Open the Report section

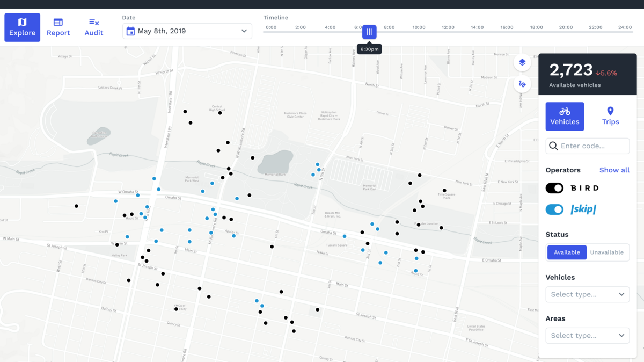coord(58,27)
